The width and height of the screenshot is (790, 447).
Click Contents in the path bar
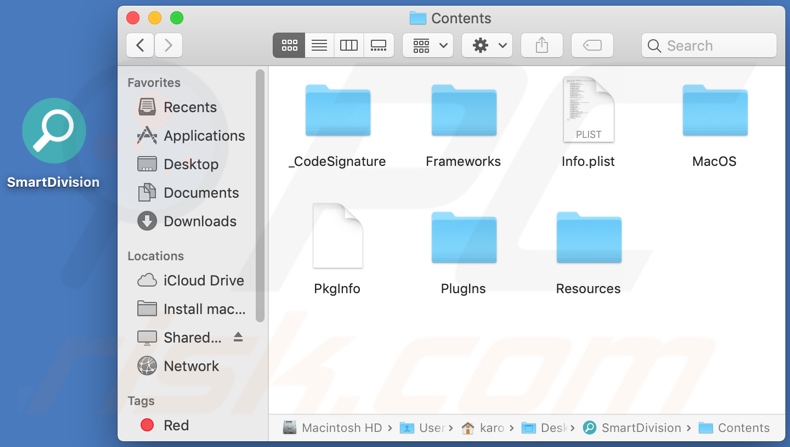[x=734, y=428]
